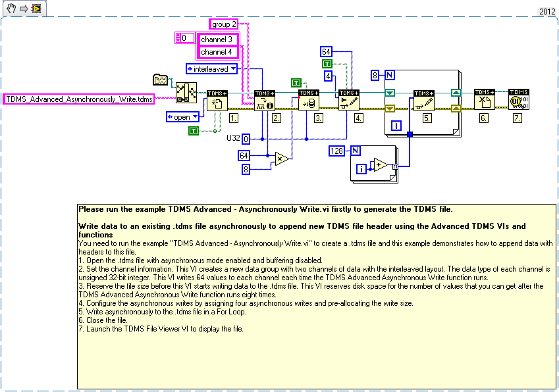This screenshot has height=392, width=559.
Task: Select the TDMS File Viewer node
Action: tap(519, 99)
